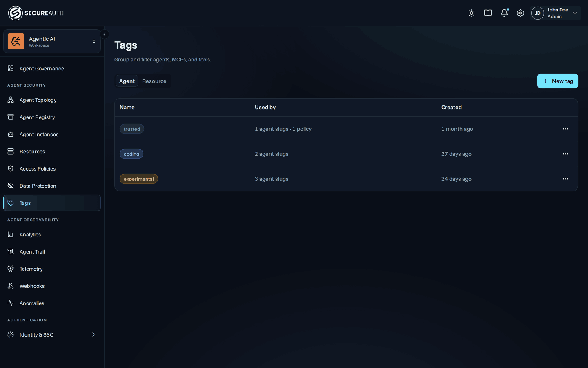
Task: Click the Data Protection icon
Action: pos(11,186)
